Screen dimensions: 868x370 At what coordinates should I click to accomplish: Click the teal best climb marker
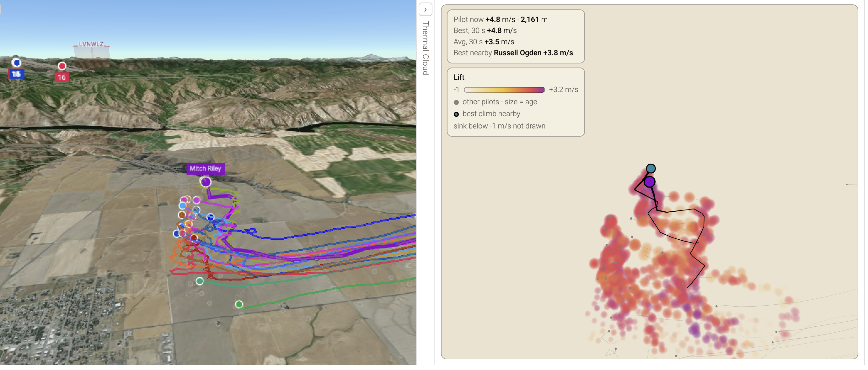point(651,168)
